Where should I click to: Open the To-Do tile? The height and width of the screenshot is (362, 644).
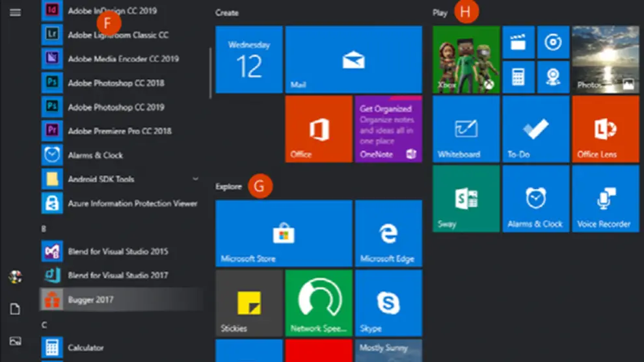click(536, 129)
